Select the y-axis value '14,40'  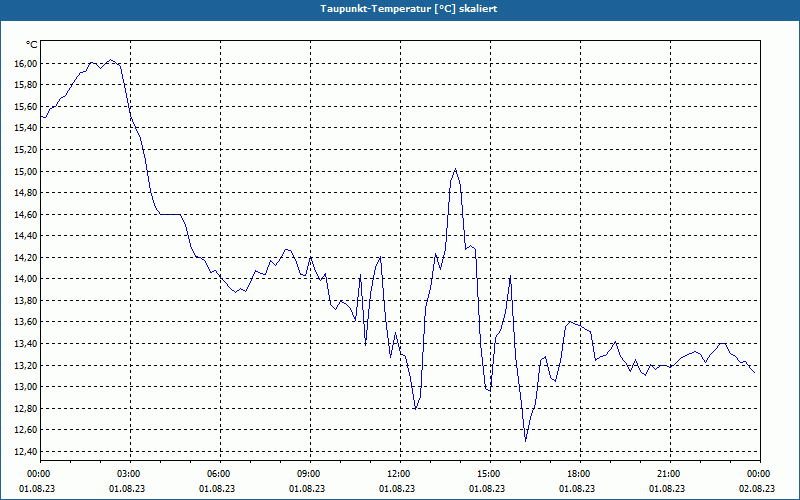[x=28, y=236]
